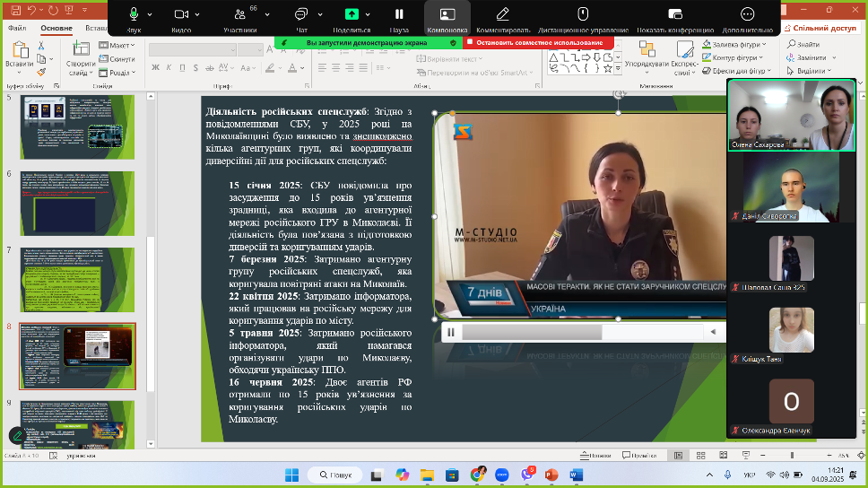Expand microphone options arrow in Zoom
868x488 pixels.
150,14
